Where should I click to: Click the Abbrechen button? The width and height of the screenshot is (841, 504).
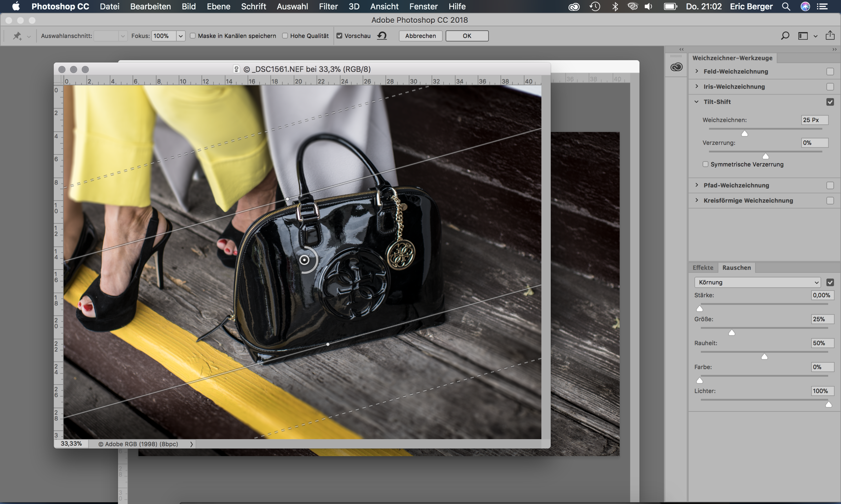point(420,36)
